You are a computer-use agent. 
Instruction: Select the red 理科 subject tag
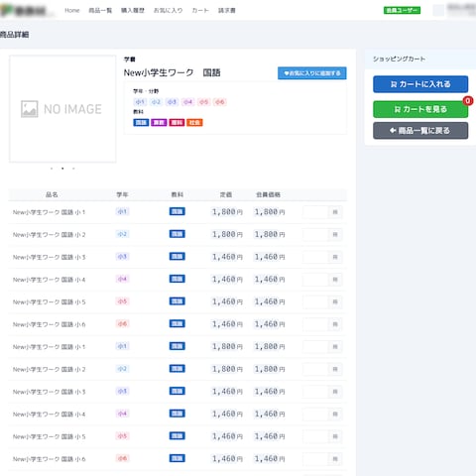tap(177, 123)
